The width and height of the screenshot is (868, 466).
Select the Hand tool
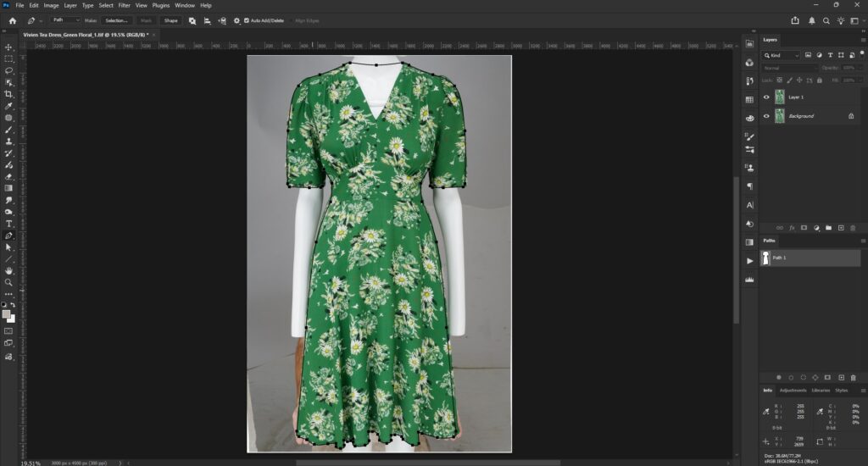pos(8,270)
